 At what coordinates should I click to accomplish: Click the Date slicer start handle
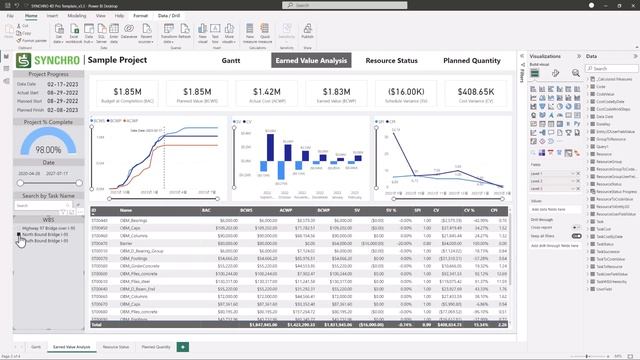point(20,183)
